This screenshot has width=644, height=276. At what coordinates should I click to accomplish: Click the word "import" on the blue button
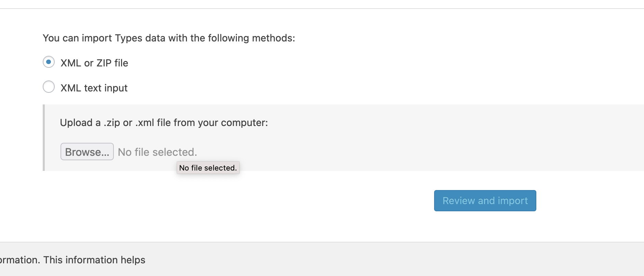click(513, 201)
